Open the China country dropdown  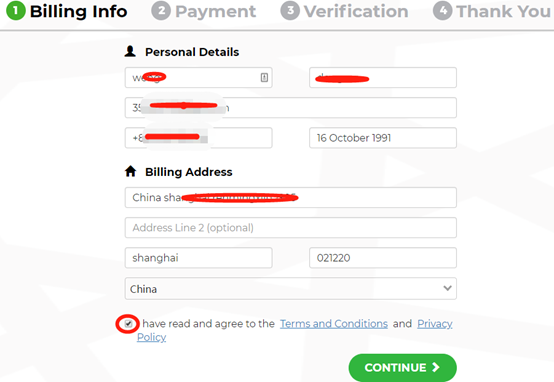(290, 289)
